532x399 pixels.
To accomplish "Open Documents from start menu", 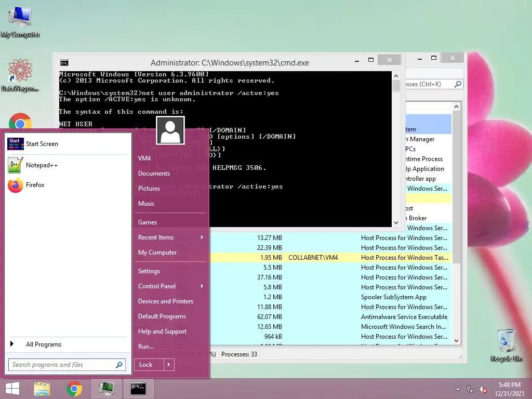I will [154, 174].
